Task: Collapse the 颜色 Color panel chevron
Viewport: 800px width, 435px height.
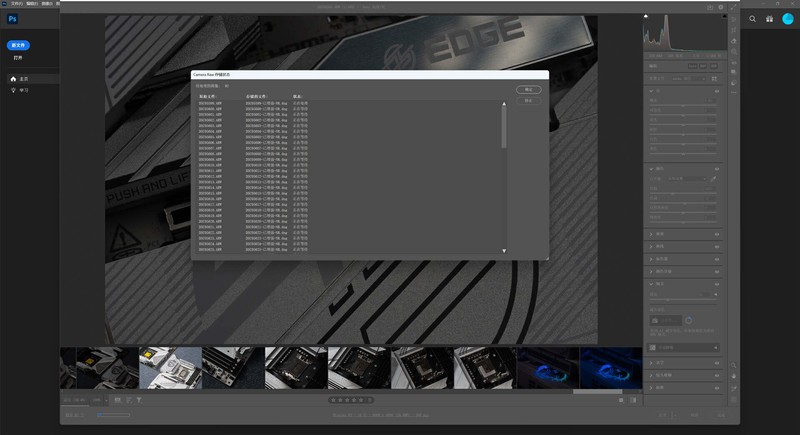Action: coord(651,168)
